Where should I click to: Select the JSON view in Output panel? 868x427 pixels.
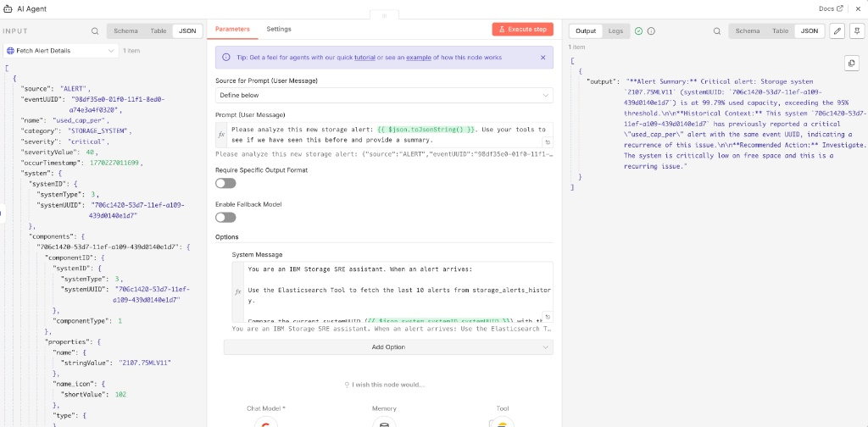[810, 31]
